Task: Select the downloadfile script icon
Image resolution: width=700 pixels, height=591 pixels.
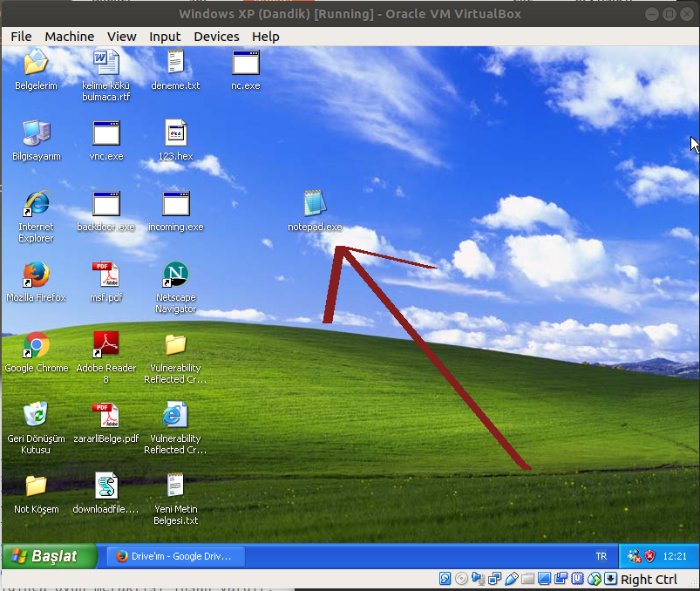Action: [106, 486]
